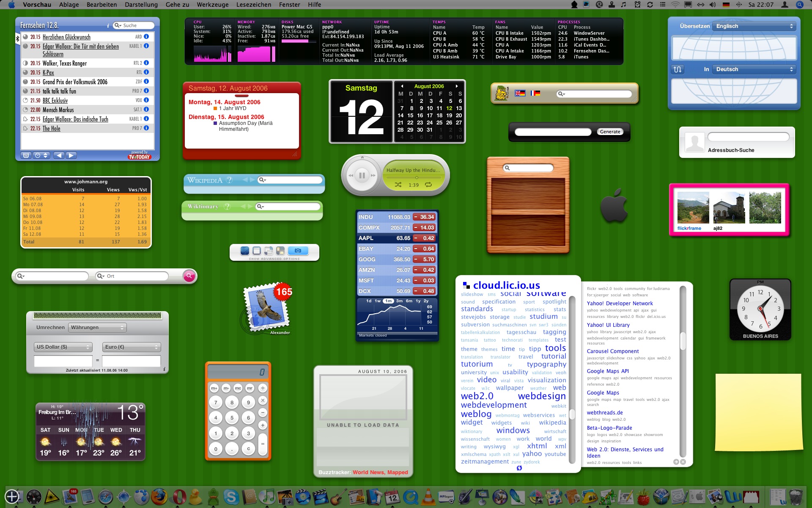Click the Dashboard plus button
The width and height of the screenshot is (812, 508).
pyautogui.click(x=12, y=496)
